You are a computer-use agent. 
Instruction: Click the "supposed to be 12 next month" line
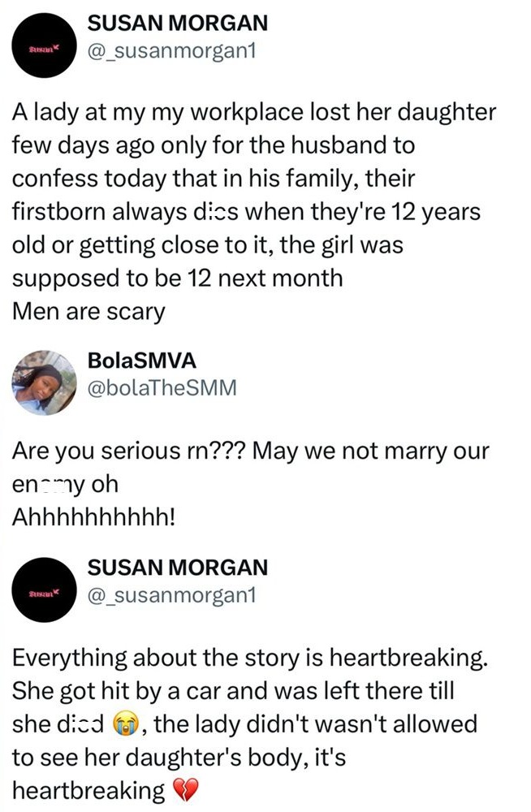pyautogui.click(x=177, y=277)
